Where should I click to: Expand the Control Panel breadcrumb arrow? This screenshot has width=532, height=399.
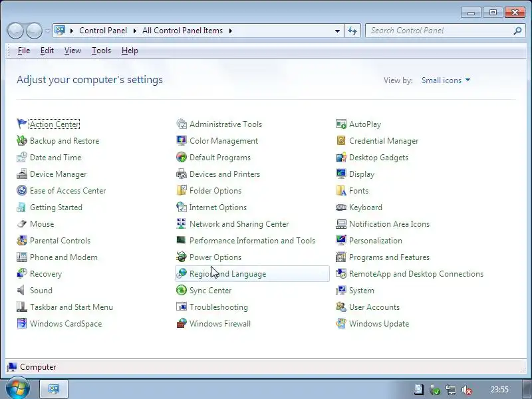tap(135, 31)
